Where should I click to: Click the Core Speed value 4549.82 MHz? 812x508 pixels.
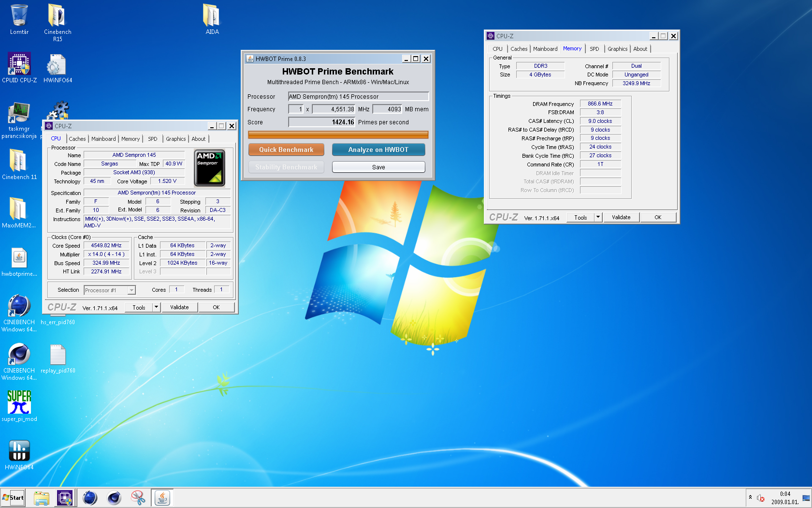coord(106,246)
